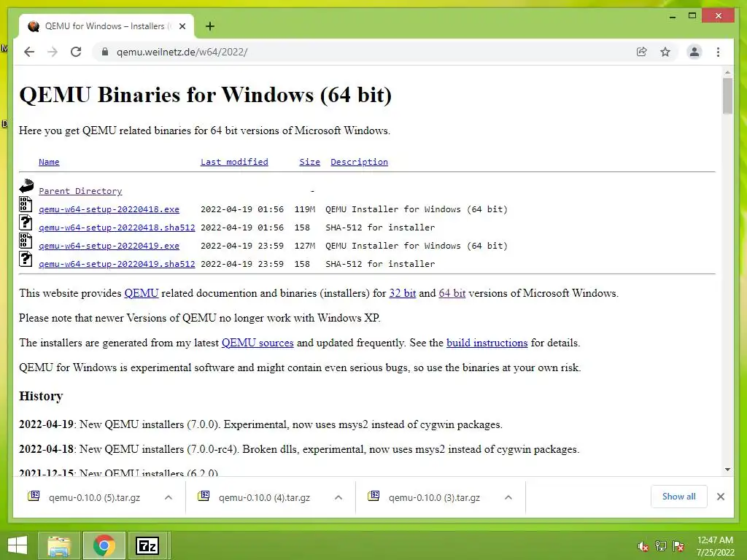This screenshot has height=560, width=747.
Task: Open the Windows Start menu
Action: coord(18,545)
